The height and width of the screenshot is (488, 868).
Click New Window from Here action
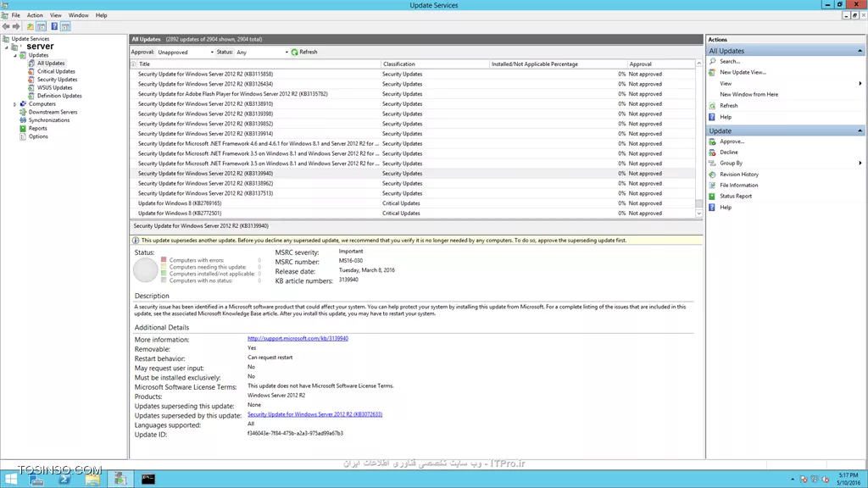coord(748,95)
